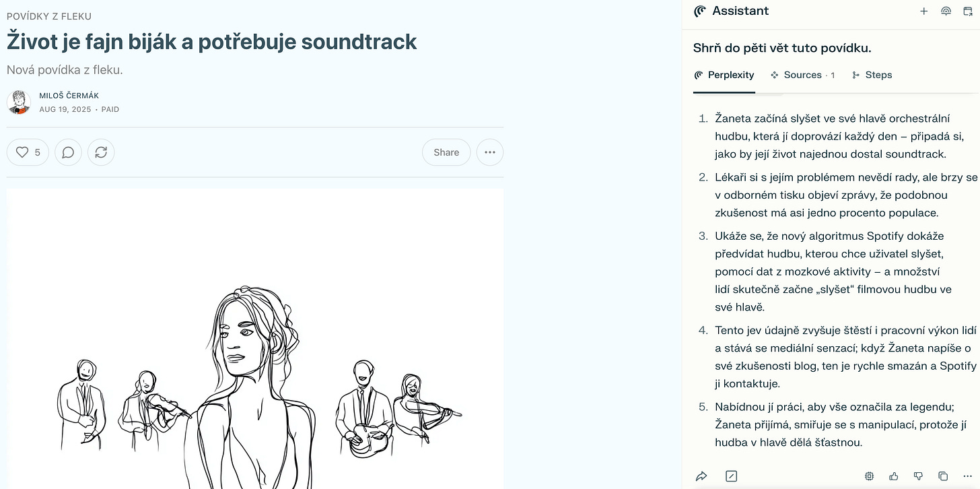
Task: Select the Perplexity answer tab
Action: click(724, 75)
